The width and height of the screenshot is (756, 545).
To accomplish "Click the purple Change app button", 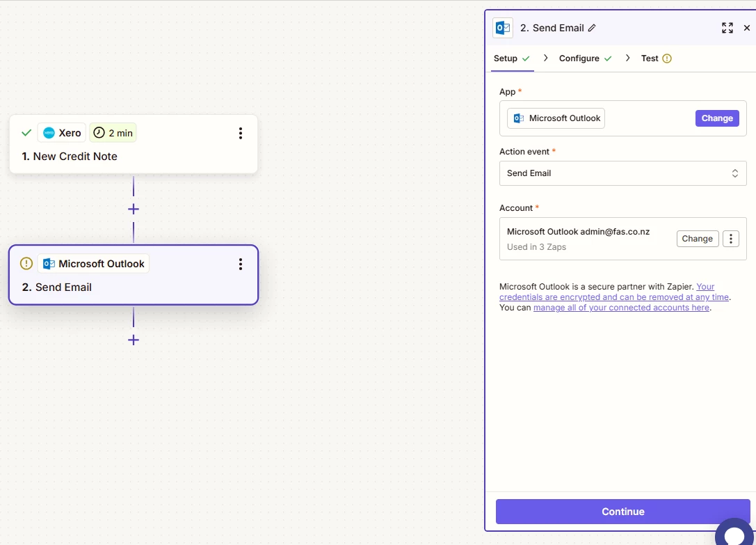I will (x=717, y=118).
